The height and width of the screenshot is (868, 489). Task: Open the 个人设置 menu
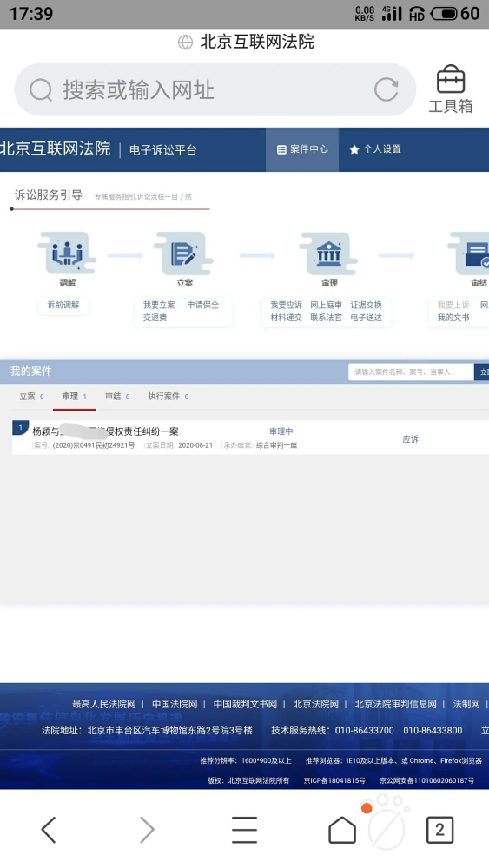coord(375,149)
